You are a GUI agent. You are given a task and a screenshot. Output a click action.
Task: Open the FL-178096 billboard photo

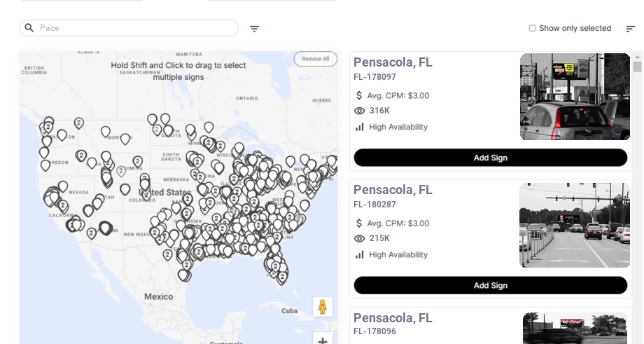575,328
